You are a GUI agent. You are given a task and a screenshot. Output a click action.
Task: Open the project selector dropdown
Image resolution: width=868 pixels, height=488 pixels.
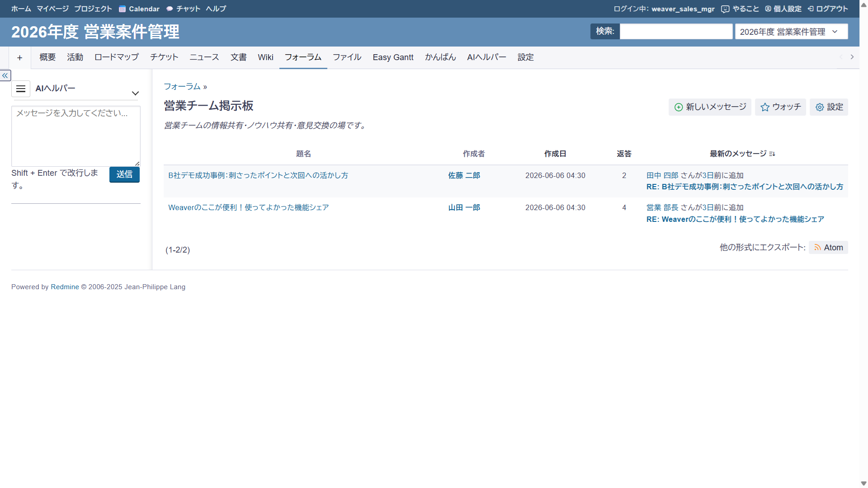tap(791, 32)
